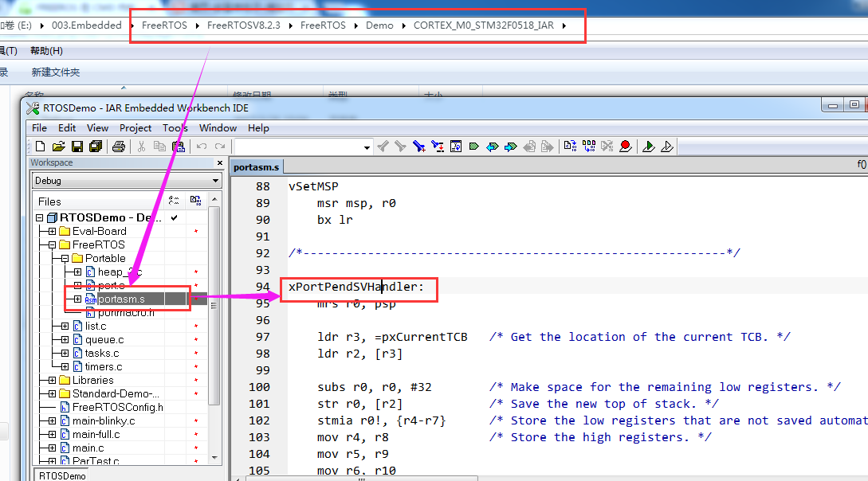Screen dimensions: 868x481
Task: Compile the current file
Action: [570, 147]
